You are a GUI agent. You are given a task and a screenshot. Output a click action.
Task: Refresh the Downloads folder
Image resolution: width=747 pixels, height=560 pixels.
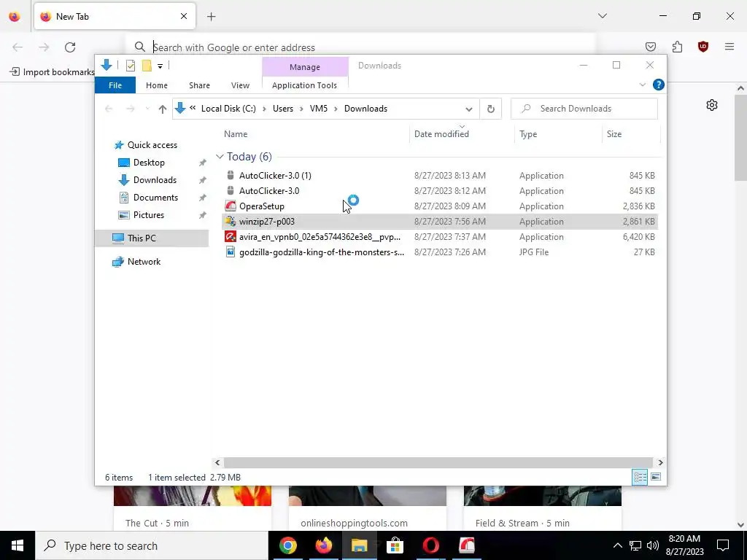[x=491, y=109]
